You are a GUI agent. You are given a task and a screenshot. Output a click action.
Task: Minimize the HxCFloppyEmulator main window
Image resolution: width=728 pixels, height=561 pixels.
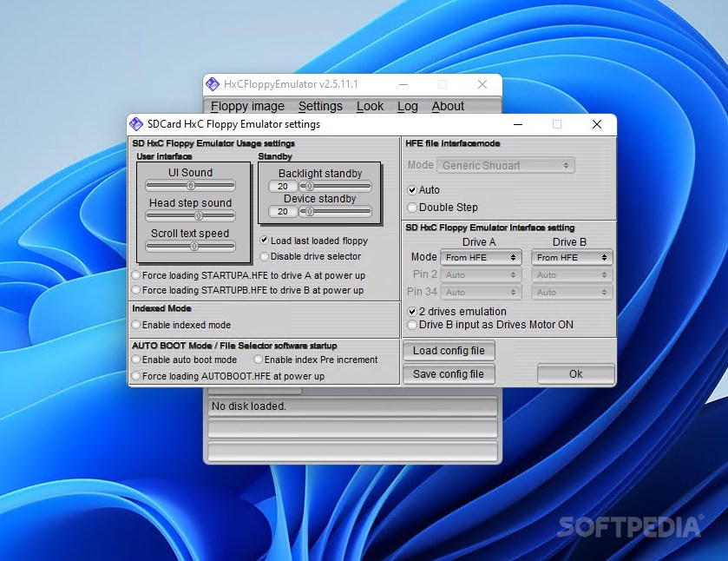coord(403,84)
